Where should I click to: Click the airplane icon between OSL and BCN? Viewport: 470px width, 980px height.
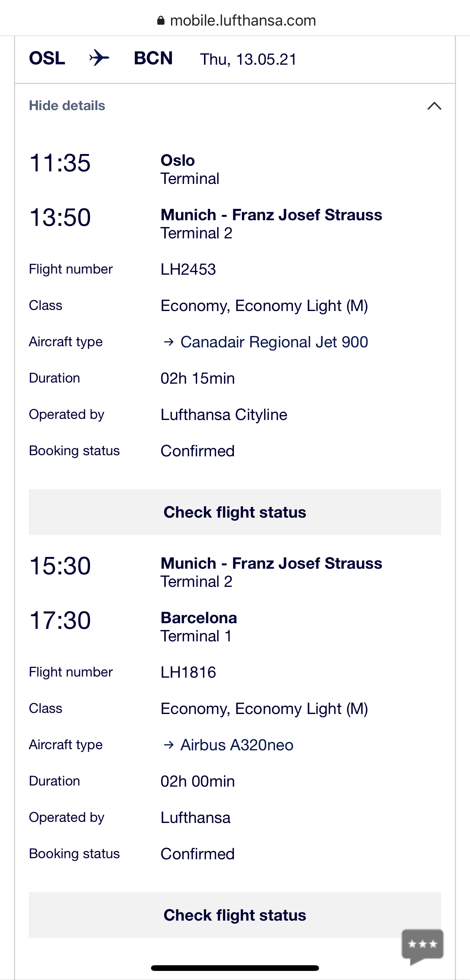click(99, 58)
